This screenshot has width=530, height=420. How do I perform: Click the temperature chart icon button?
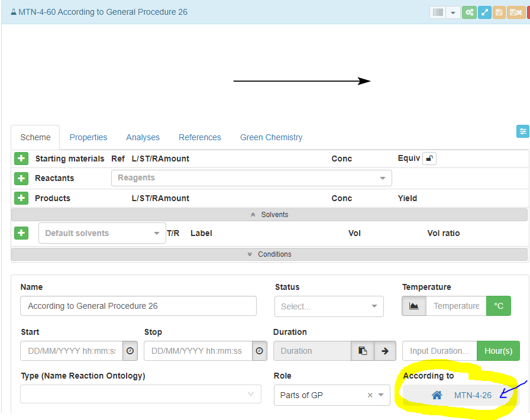(x=413, y=306)
